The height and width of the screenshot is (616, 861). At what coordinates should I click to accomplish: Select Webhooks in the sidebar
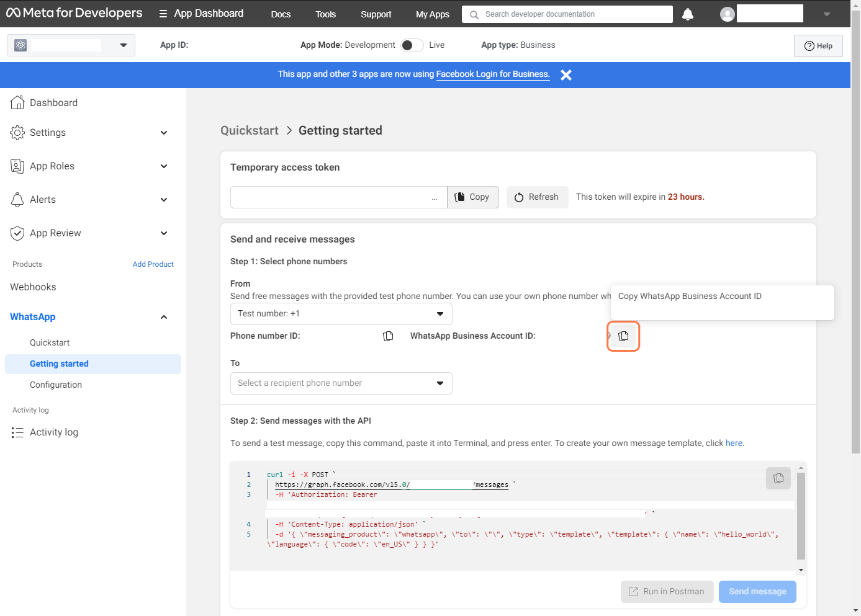(33, 287)
